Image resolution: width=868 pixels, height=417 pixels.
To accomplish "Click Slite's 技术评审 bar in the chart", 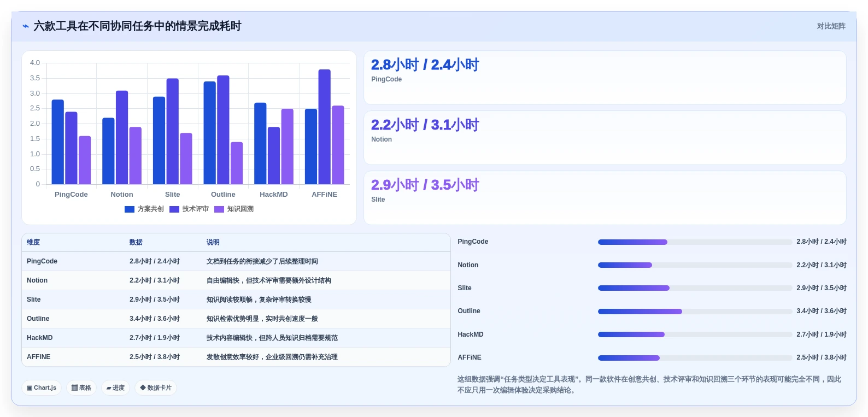I will (x=173, y=131).
